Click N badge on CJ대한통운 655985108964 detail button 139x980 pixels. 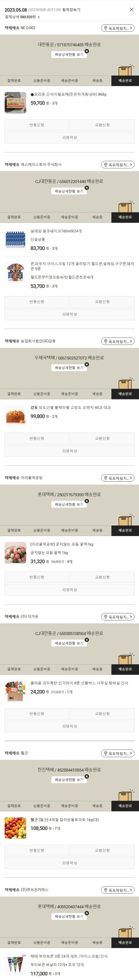coord(86,640)
